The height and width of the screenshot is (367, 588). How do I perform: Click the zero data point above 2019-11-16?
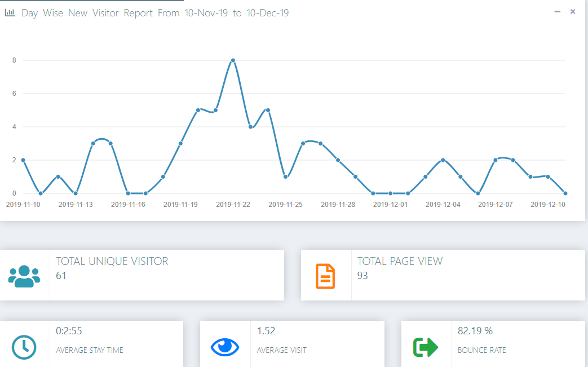(x=128, y=193)
